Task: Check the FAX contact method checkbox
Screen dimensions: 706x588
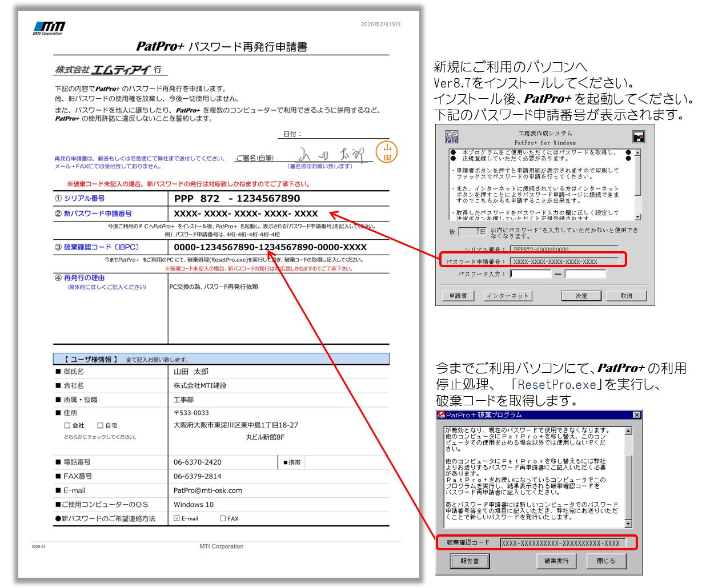Action: pos(223,519)
